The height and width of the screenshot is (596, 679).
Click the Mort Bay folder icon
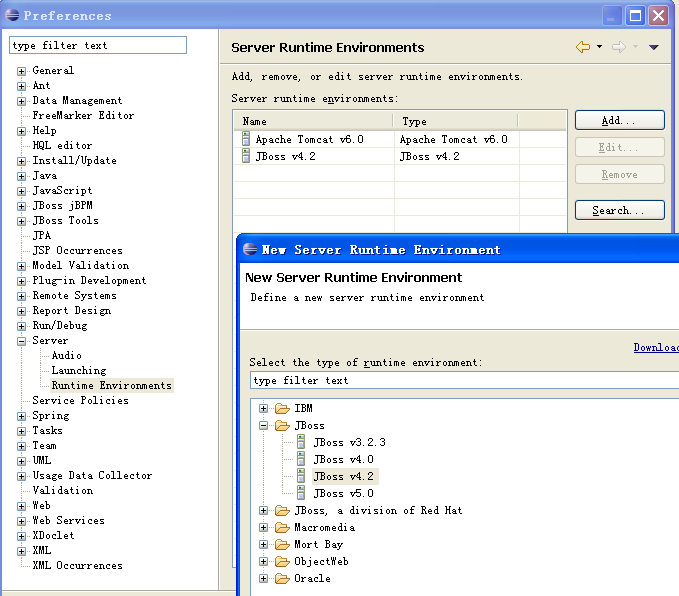(x=282, y=544)
